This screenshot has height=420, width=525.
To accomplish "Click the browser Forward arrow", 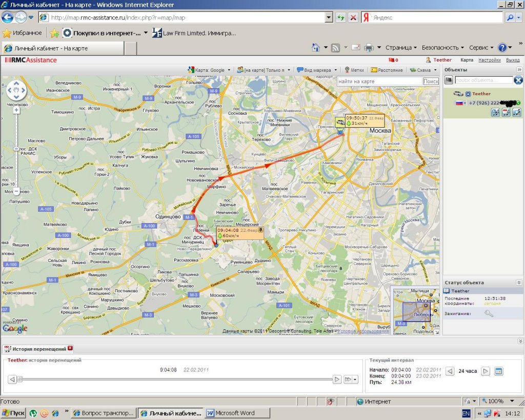I will [21, 17].
